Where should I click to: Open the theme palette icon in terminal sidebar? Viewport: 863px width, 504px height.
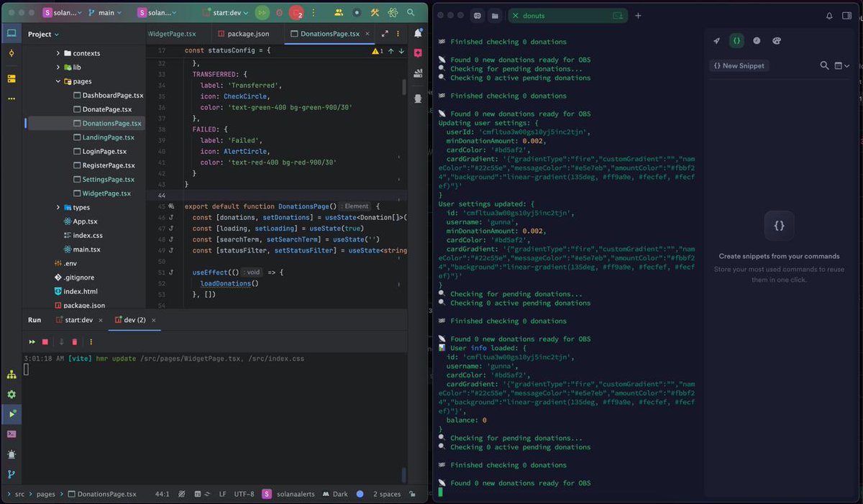point(777,41)
